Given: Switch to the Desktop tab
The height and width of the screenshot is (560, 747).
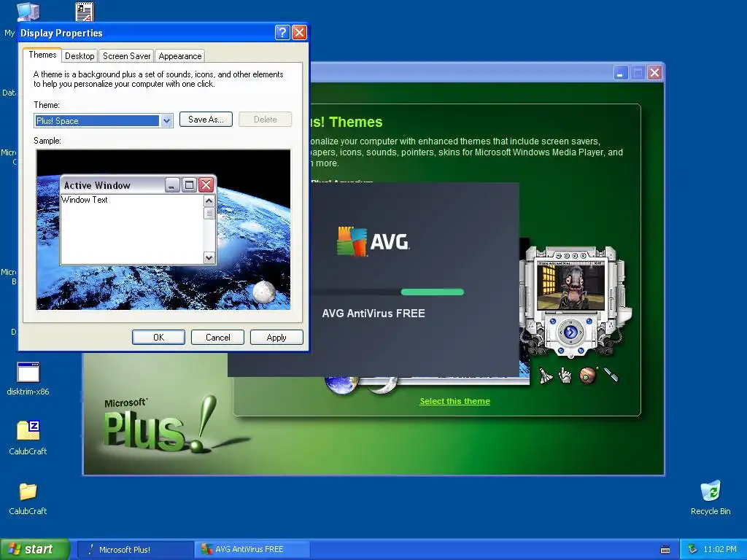Looking at the screenshot, I should click(80, 55).
